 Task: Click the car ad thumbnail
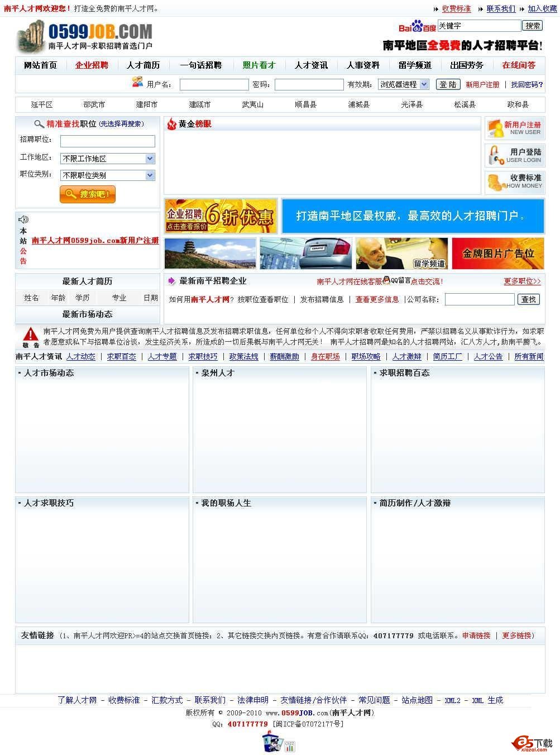(x=306, y=254)
